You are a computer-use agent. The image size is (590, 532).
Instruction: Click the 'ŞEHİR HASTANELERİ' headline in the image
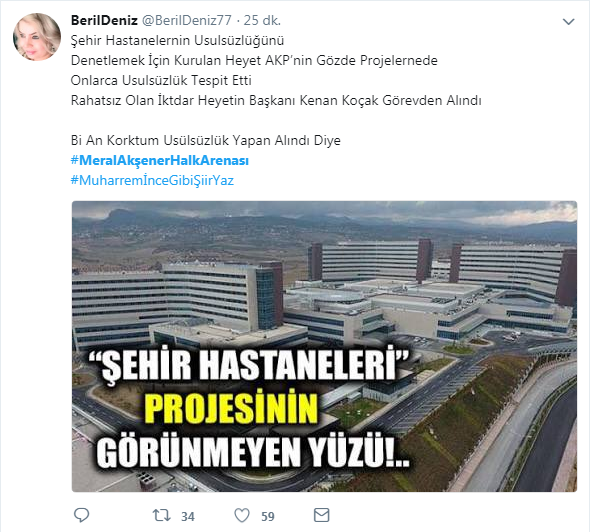249,365
